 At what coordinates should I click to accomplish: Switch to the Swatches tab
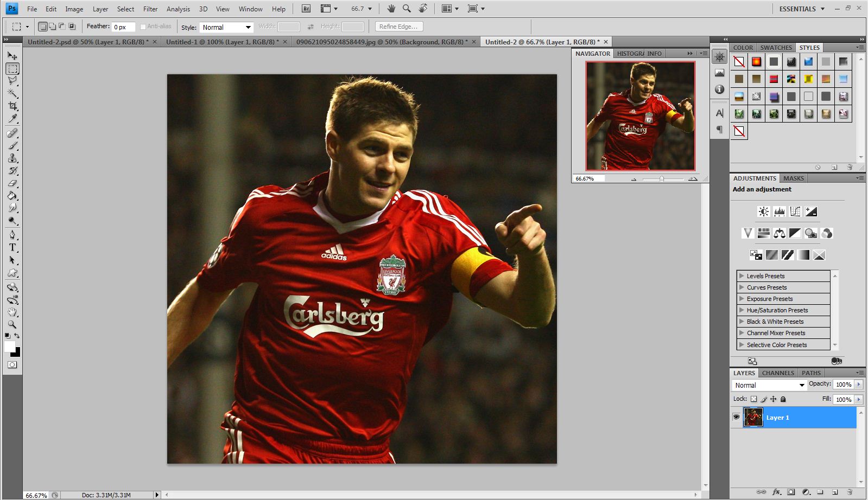(776, 47)
